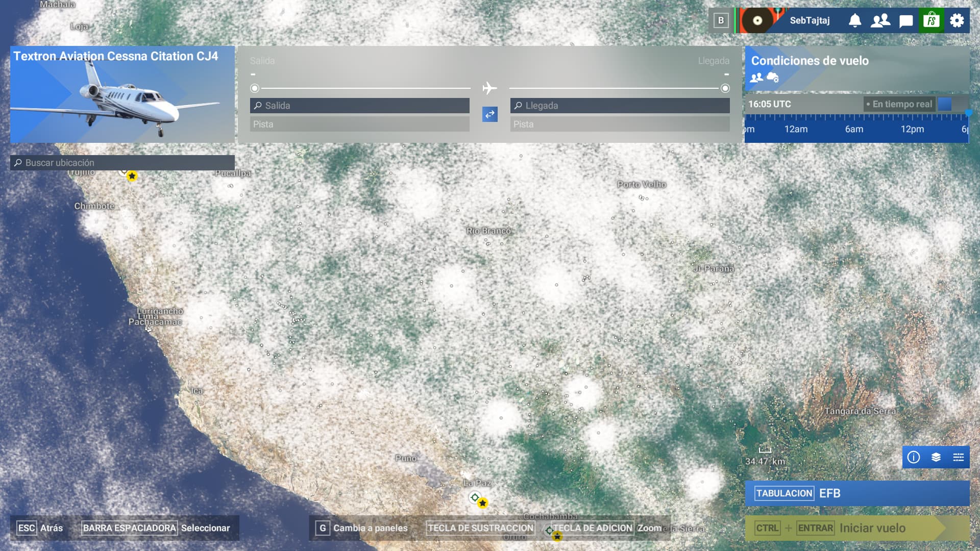The height and width of the screenshot is (551, 980).
Task: Click the Buscar ubicación search field
Action: point(122,163)
